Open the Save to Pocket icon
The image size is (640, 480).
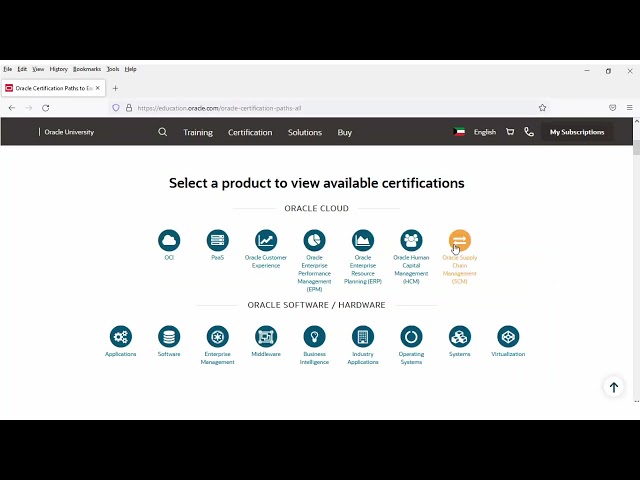coord(613,108)
